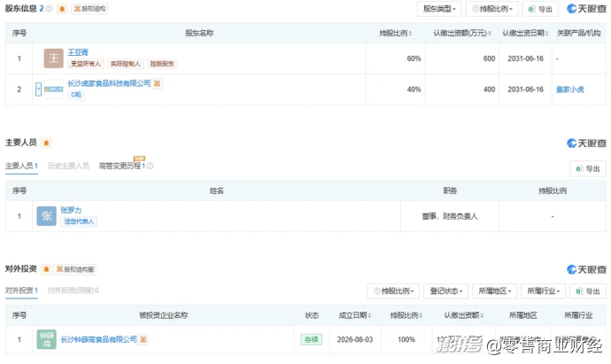
Task: Open the 皇家小虎 related product link
Action: [x=569, y=89]
